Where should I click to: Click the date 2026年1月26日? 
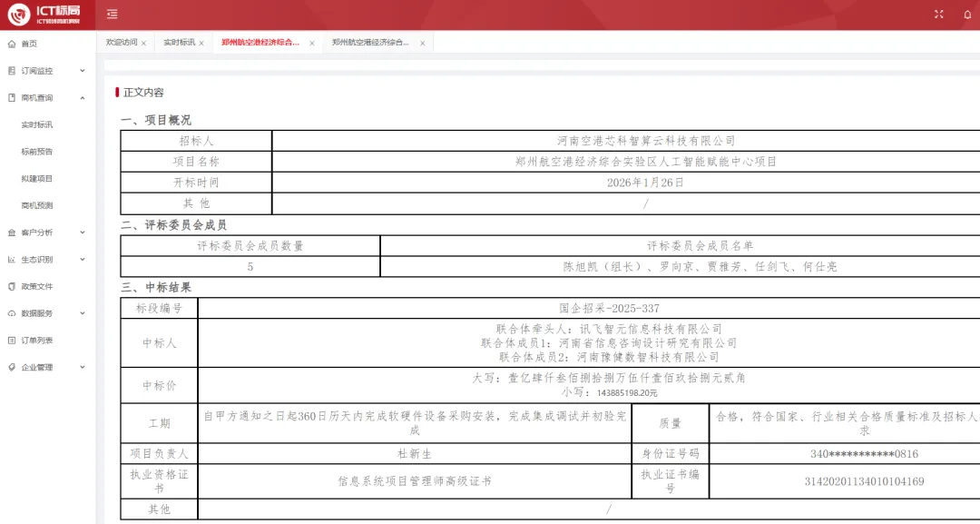pyautogui.click(x=646, y=183)
